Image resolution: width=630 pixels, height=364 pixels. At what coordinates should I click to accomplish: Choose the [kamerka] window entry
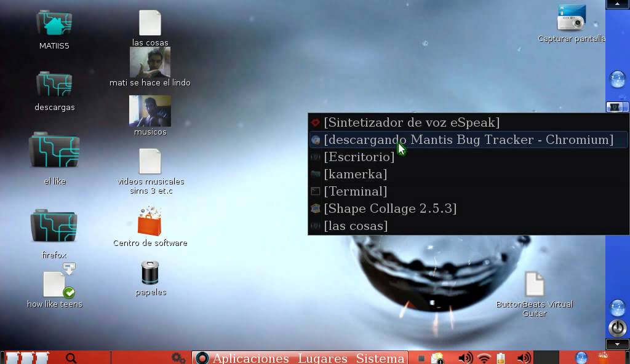point(468,175)
